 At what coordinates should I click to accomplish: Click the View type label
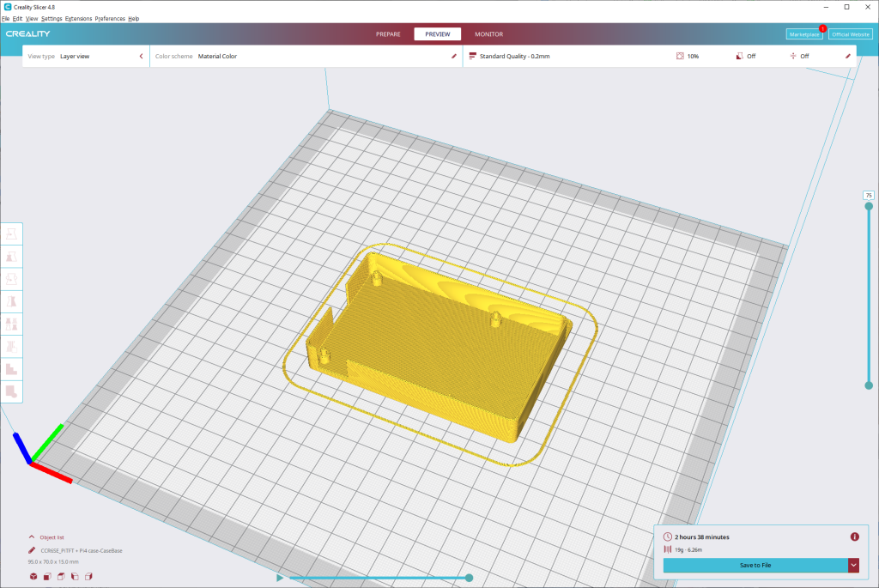(41, 56)
